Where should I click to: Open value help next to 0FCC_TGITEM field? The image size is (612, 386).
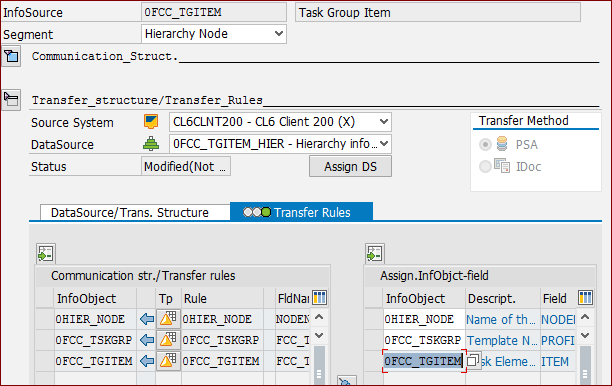tap(473, 361)
